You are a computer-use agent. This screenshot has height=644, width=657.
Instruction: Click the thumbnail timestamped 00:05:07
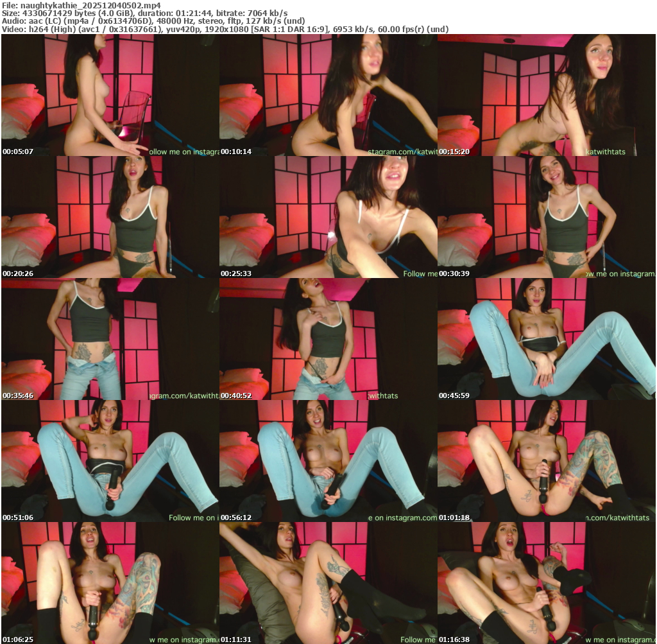(110, 95)
